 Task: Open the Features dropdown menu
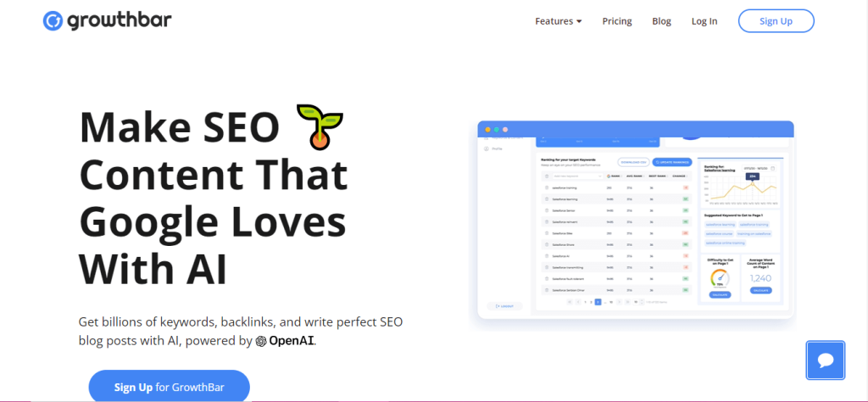(x=558, y=21)
